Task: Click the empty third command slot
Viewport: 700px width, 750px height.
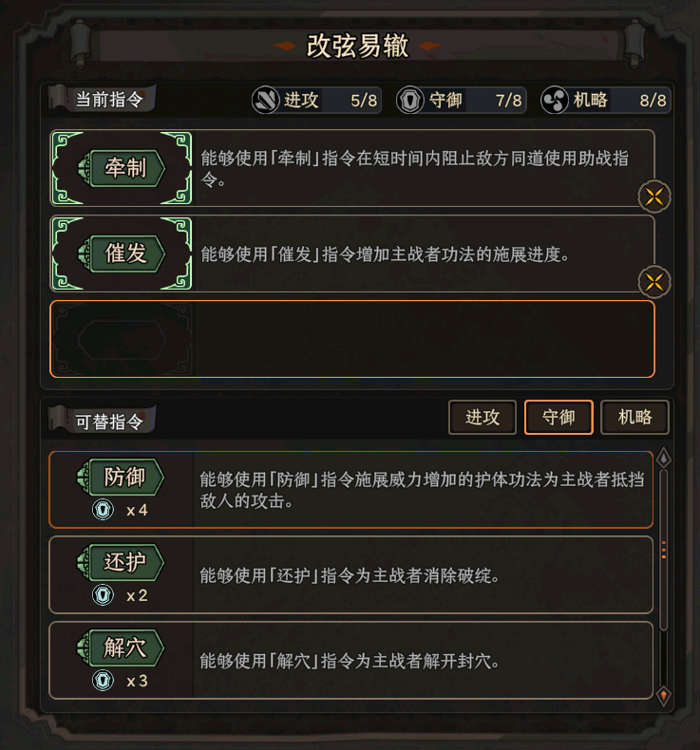Action: point(352,339)
